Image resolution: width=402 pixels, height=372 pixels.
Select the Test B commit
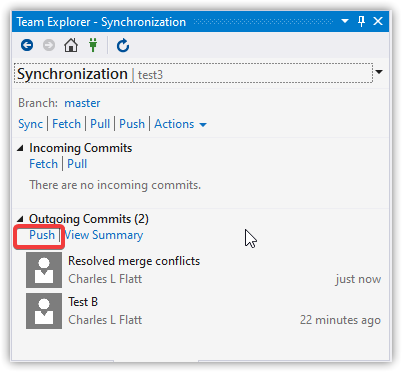(204, 311)
